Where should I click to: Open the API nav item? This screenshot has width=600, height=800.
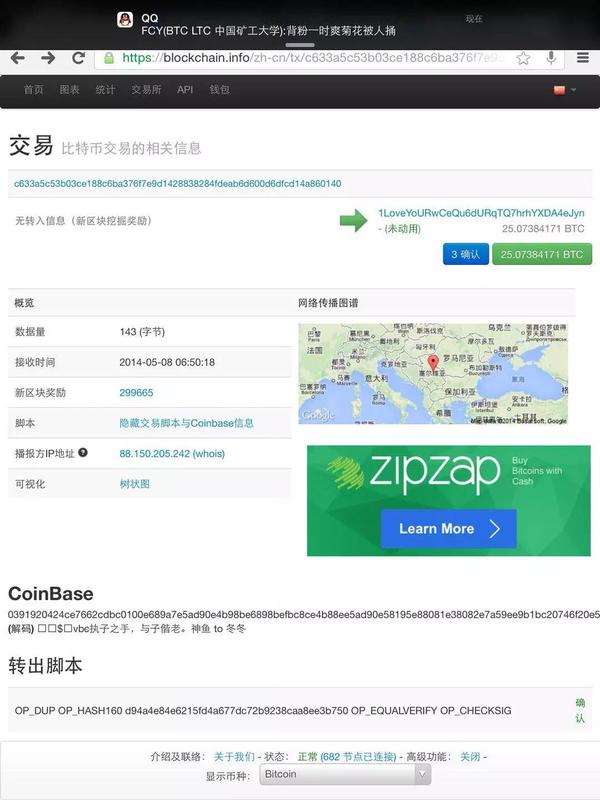(x=185, y=90)
